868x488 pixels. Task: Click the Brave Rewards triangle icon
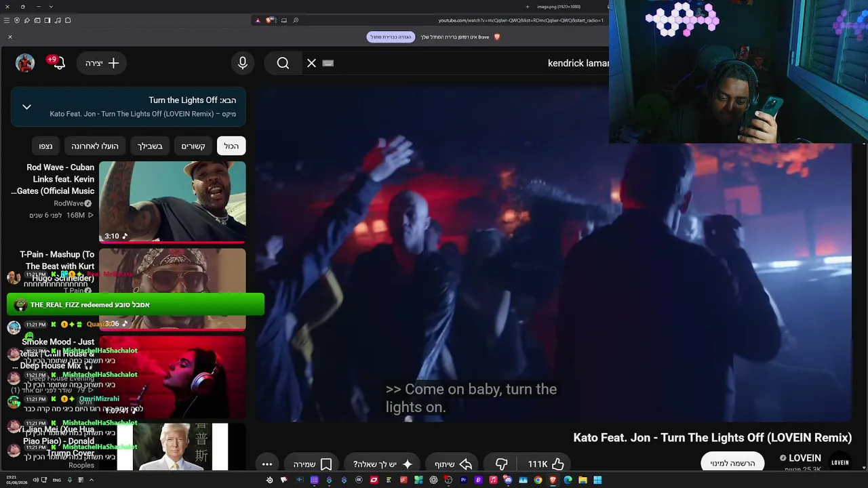pyautogui.click(x=258, y=20)
